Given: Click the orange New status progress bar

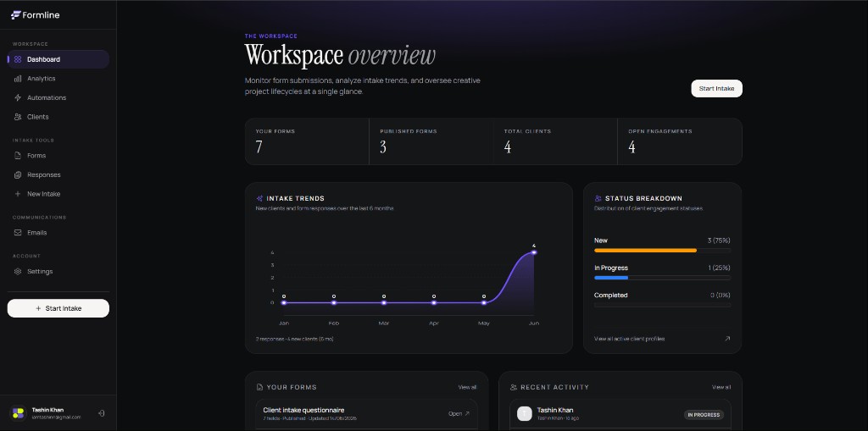Looking at the screenshot, I should pos(645,251).
